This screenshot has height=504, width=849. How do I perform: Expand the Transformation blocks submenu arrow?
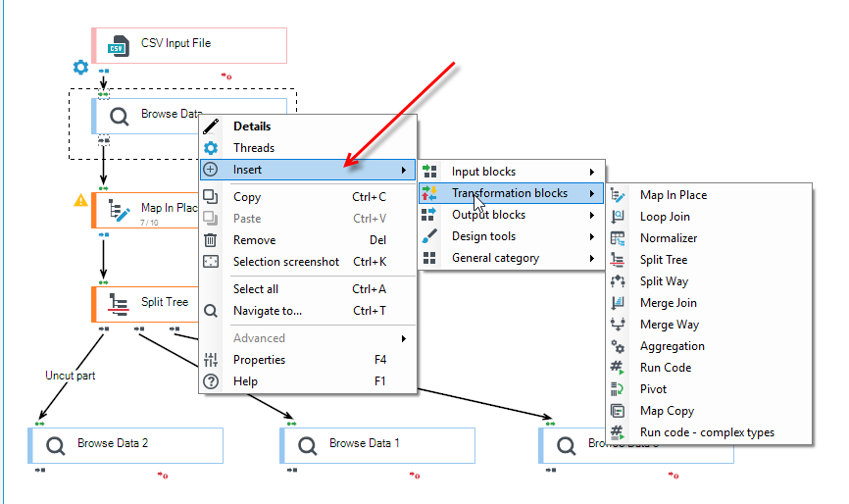click(592, 193)
